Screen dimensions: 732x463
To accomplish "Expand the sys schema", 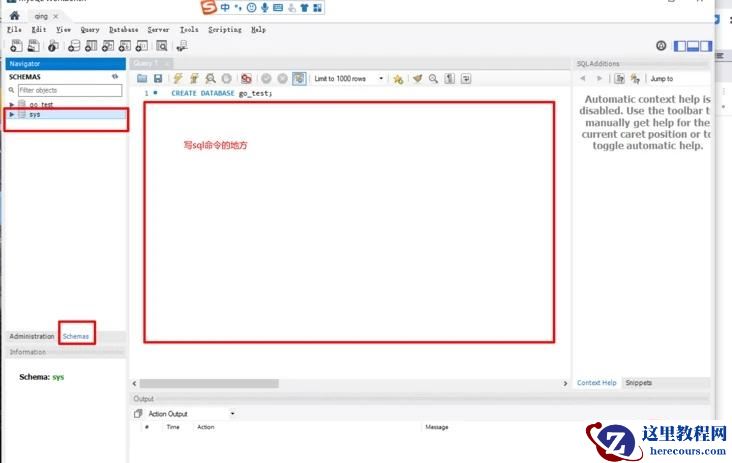I will pos(12,114).
